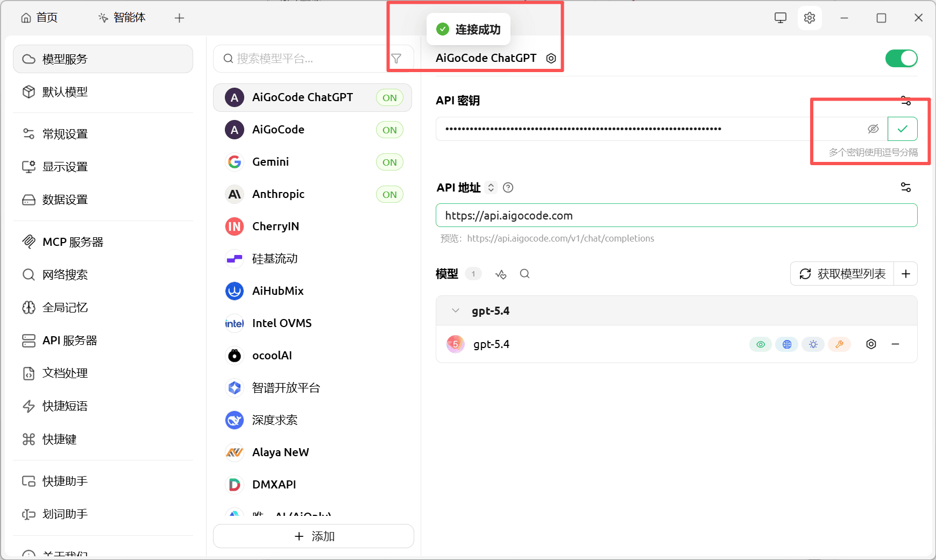The width and height of the screenshot is (936, 560).
Task: Select Anthropic provider
Action: click(313, 194)
